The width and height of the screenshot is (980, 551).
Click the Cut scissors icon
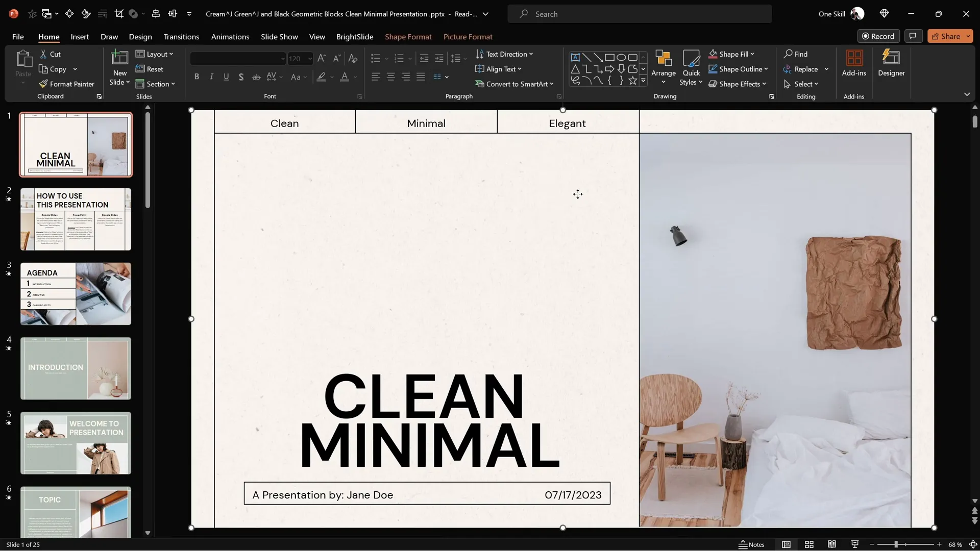43,54
